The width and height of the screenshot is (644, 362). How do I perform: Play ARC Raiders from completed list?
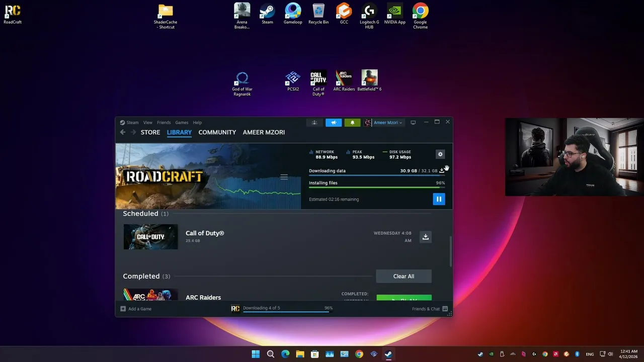404,299
